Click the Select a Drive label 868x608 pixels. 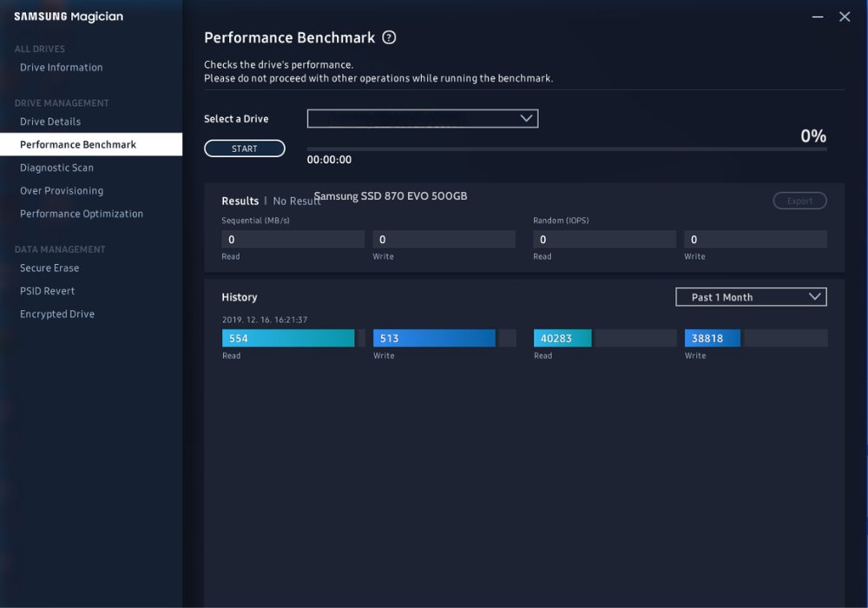pyautogui.click(x=236, y=119)
